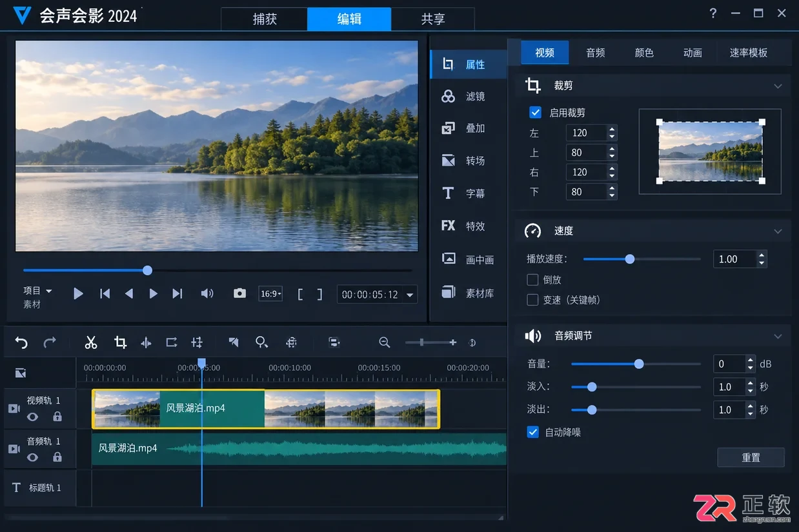Play the preview with the first play button

[x=78, y=294]
